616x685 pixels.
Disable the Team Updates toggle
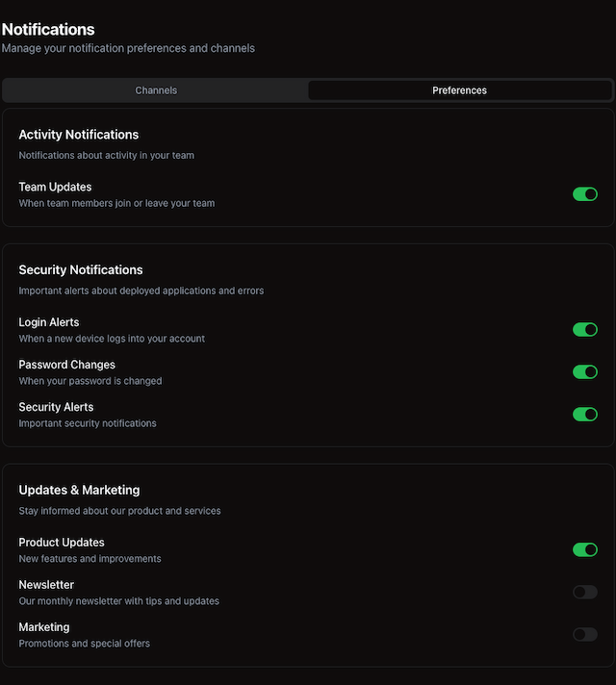click(x=585, y=194)
